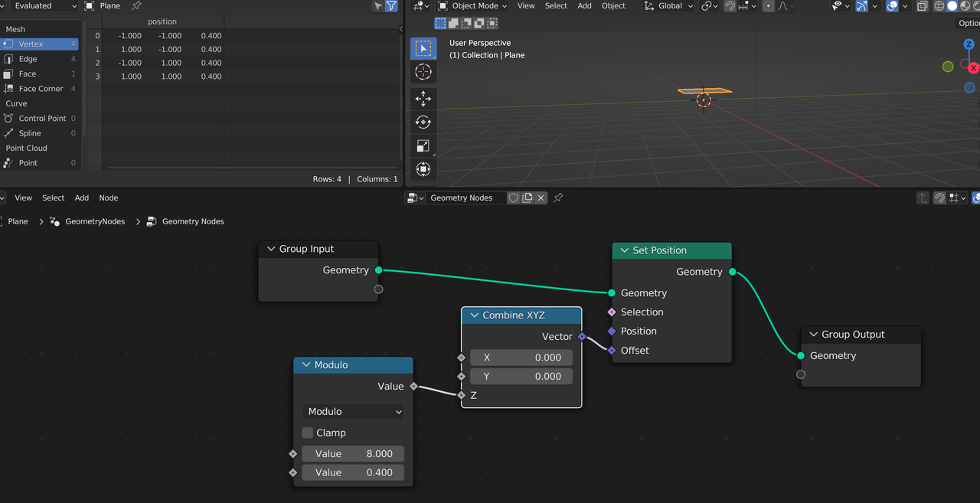This screenshot has width=980, height=503.
Task: Switch viewport to material preview shading
Action: point(965,6)
